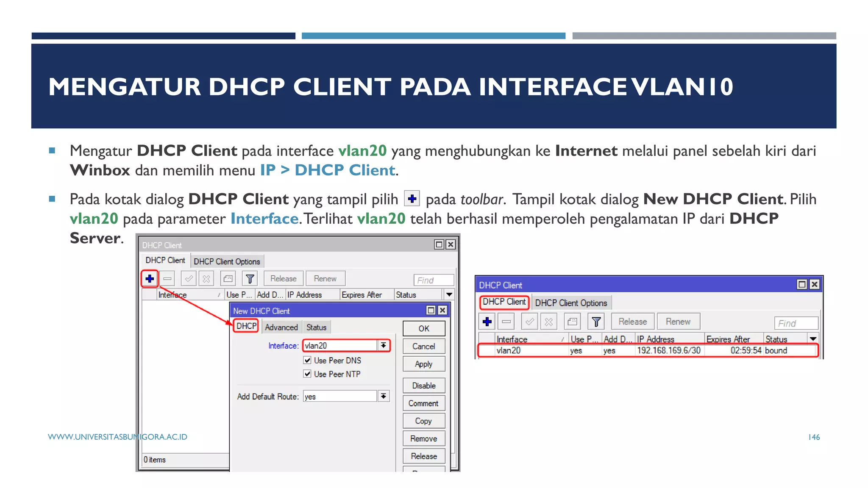Sort by Add D... column in left table
The image size is (868, 488).
270,295
